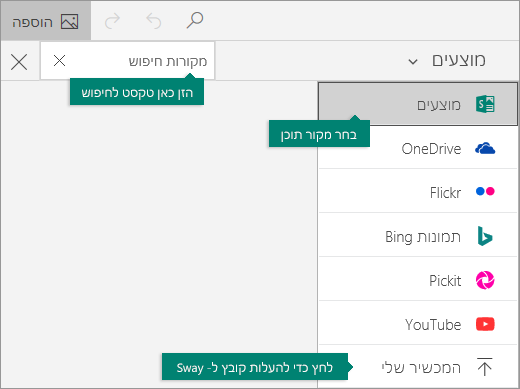Click the Sway logo icon
Image resolution: width=520 pixels, height=389 pixels.
click(x=485, y=104)
